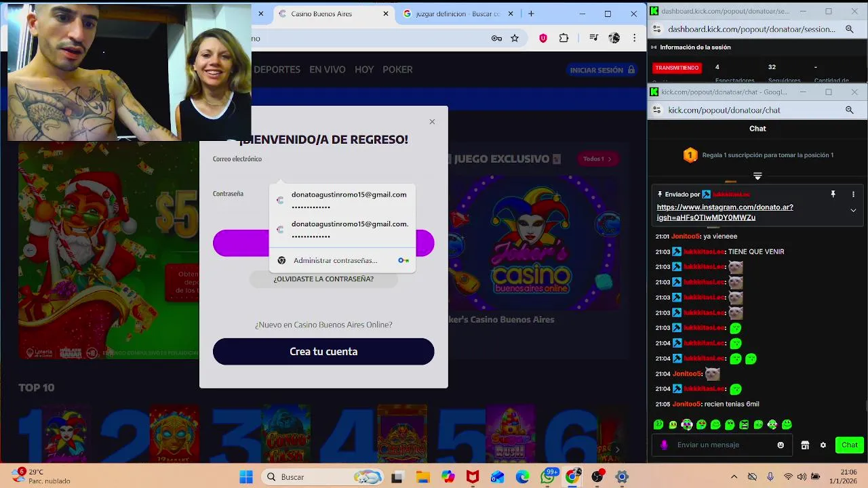The height and width of the screenshot is (488, 868).
Task: Open the media control icon in Chrome toolbar
Action: pyautogui.click(x=593, y=39)
